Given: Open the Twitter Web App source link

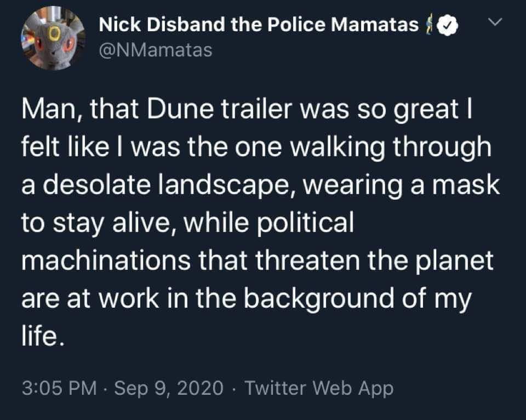Looking at the screenshot, I should [319, 389].
